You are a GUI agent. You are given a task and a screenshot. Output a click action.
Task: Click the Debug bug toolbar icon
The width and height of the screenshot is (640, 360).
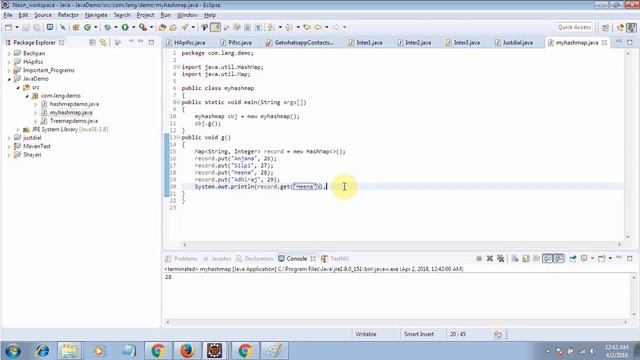[107, 27]
